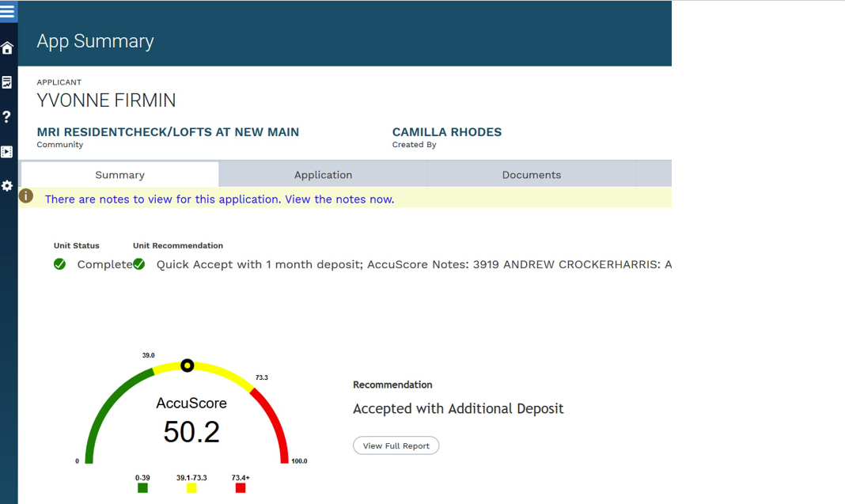Click the info icon on the notes banner
The image size is (845, 504).
tap(26, 195)
